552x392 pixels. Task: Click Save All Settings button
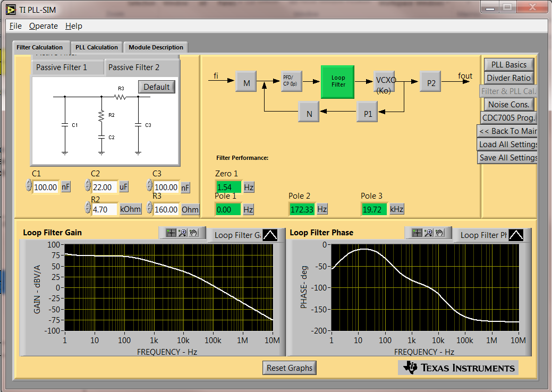(507, 158)
